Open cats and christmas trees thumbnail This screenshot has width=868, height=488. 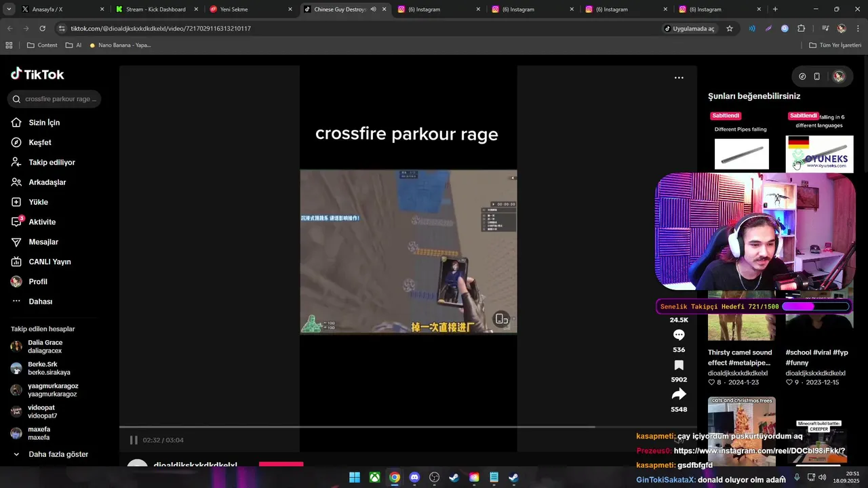742,431
